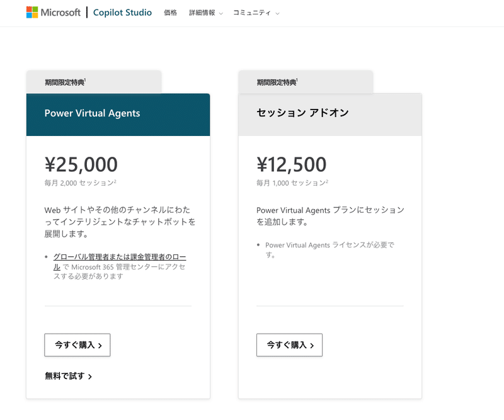This screenshot has height=420, width=504.
Task: Buy Power Virtual Agents with 今すぐ購入
Action: [x=77, y=345]
